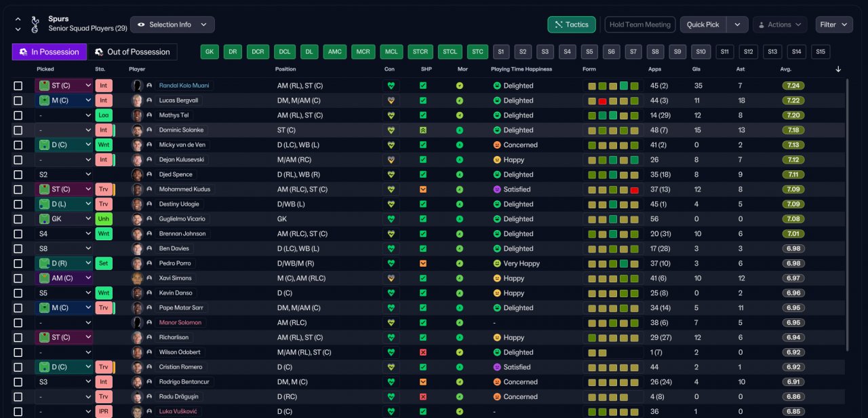Click Mathys Tel's player portrait
This screenshot has width=868, height=418.
tap(137, 115)
